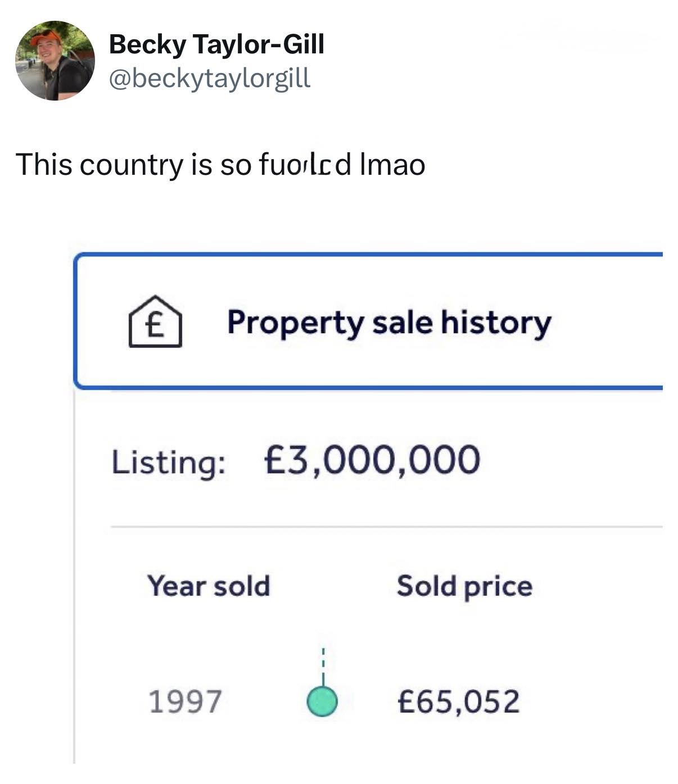Sort by Year sold column header
Screen dimensions: 678x784
tap(209, 586)
